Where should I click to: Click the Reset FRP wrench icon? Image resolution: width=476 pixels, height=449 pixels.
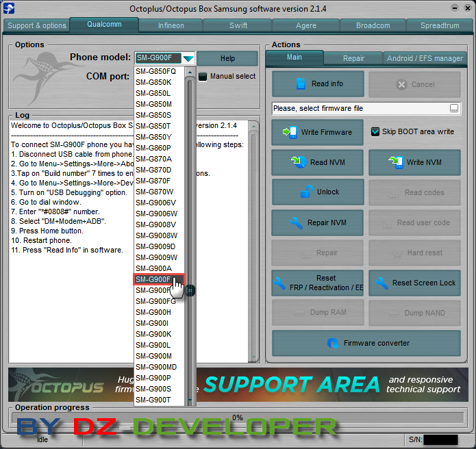tap(279, 283)
